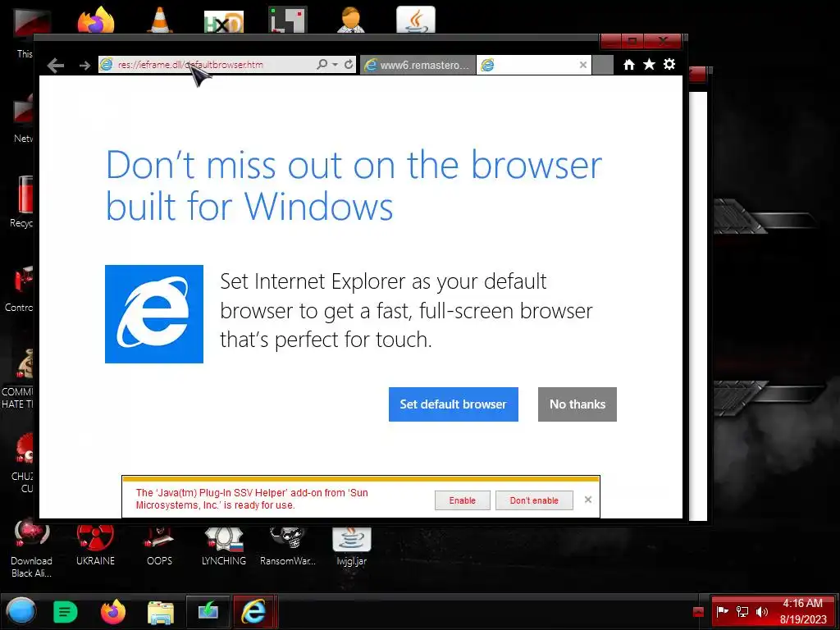Open the Windows Start orb
The image size is (840, 630).
click(x=21, y=611)
